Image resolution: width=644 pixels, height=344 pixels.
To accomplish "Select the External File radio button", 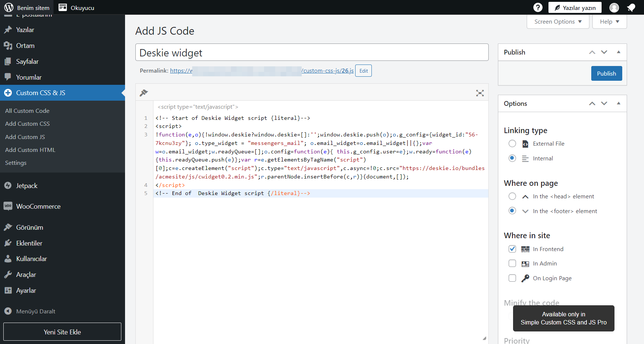I will click(512, 143).
